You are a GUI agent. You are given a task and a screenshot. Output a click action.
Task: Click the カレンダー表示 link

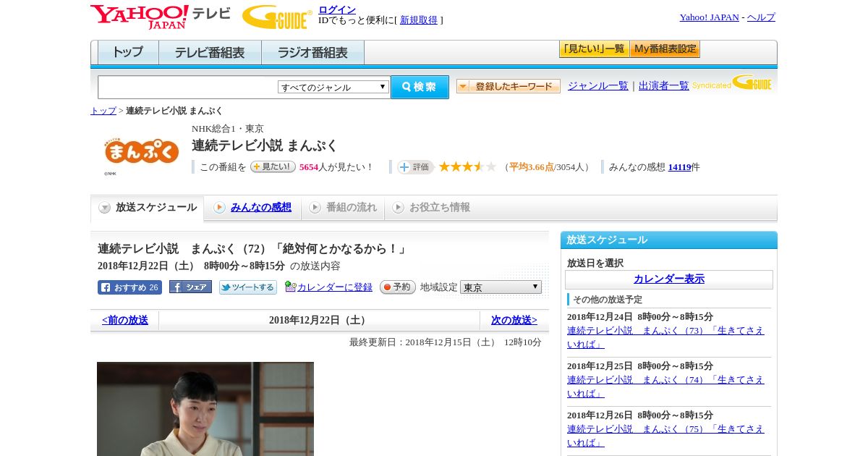(x=669, y=279)
